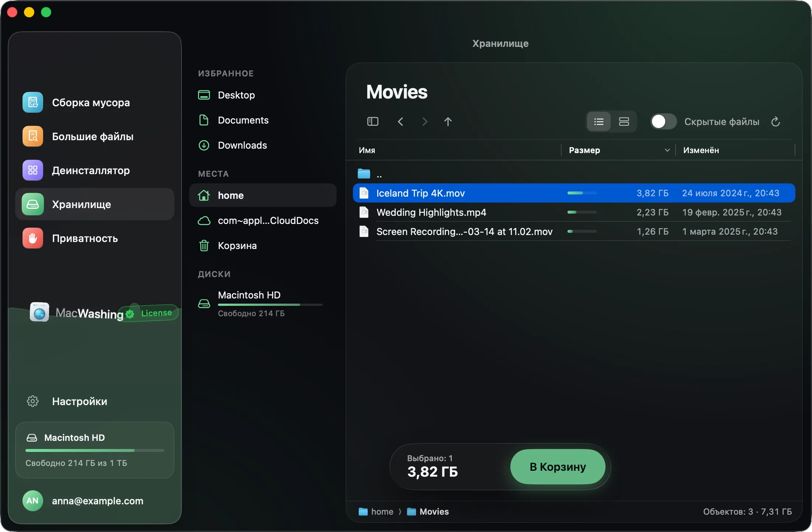
Task: Open Корзина trash location
Action: pyautogui.click(x=263, y=245)
